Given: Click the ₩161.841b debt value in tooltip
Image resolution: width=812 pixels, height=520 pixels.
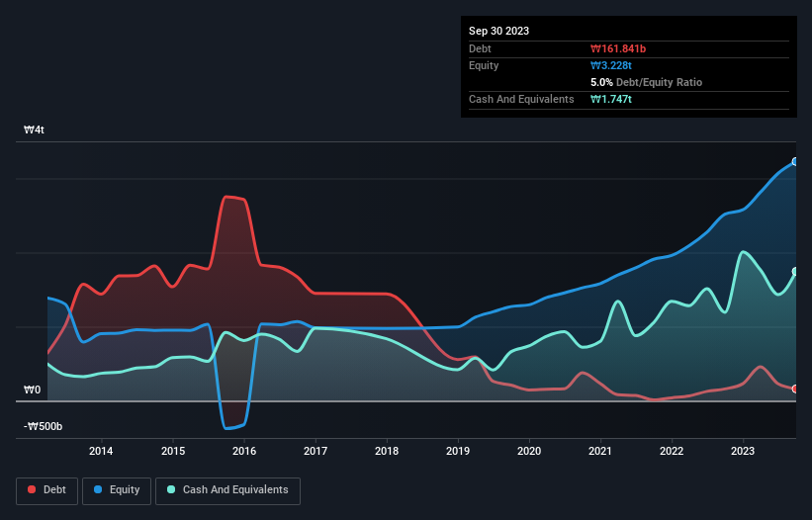Looking at the screenshot, I should (x=618, y=48).
